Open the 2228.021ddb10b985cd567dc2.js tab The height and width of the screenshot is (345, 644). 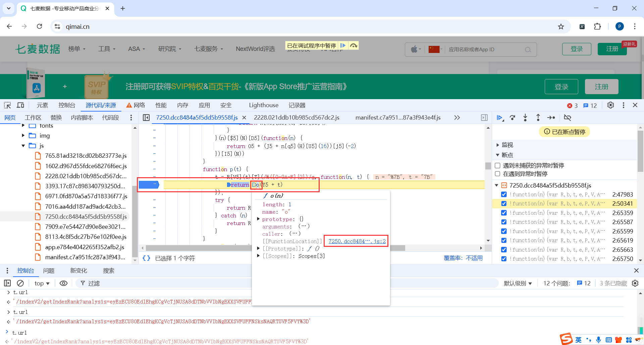(x=297, y=118)
